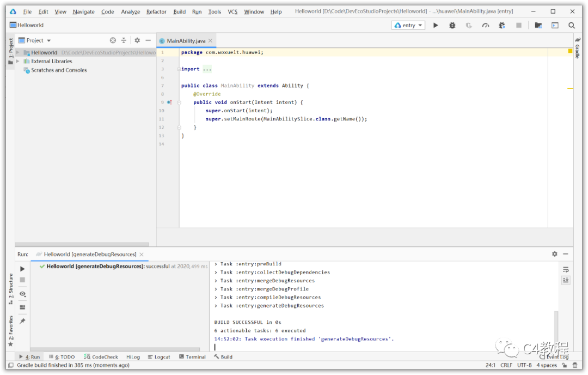This screenshot has width=588, height=375.
Task: Toggle soft-wrap icon in Run console
Action: (x=566, y=269)
